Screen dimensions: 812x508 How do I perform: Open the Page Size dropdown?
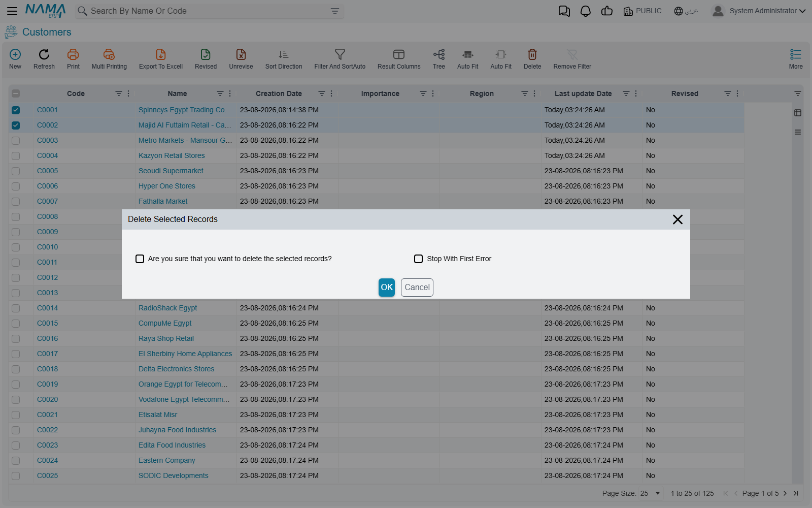pos(651,493)
